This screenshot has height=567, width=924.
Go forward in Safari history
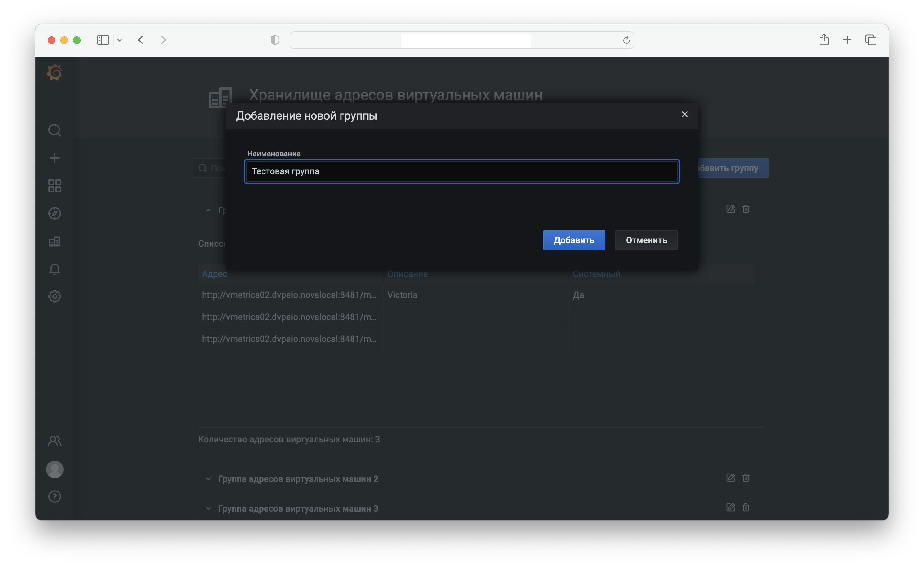(163, 40)
